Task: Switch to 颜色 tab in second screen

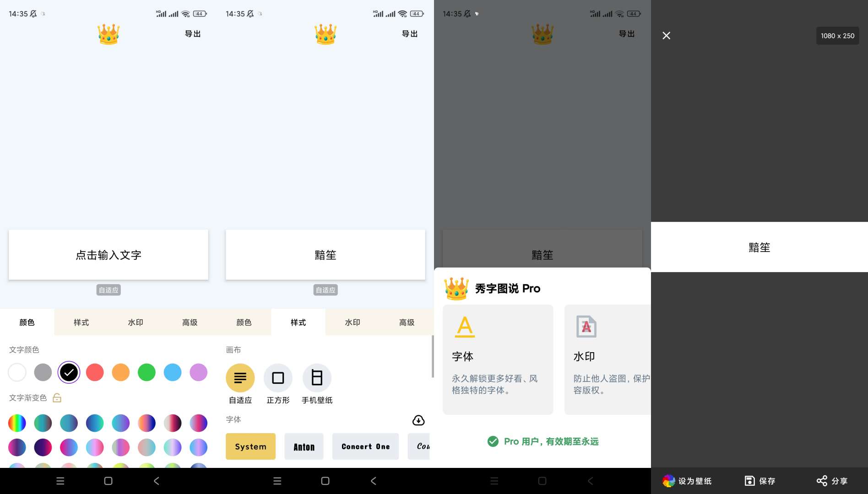Action: click(244, 322)
